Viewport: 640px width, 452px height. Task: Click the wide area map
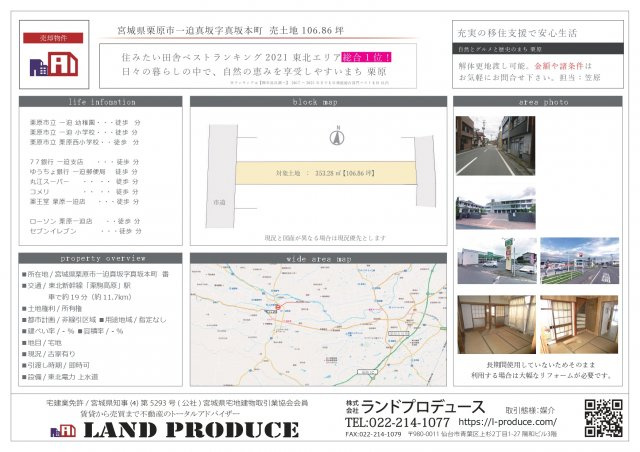[x=318, y=325]
